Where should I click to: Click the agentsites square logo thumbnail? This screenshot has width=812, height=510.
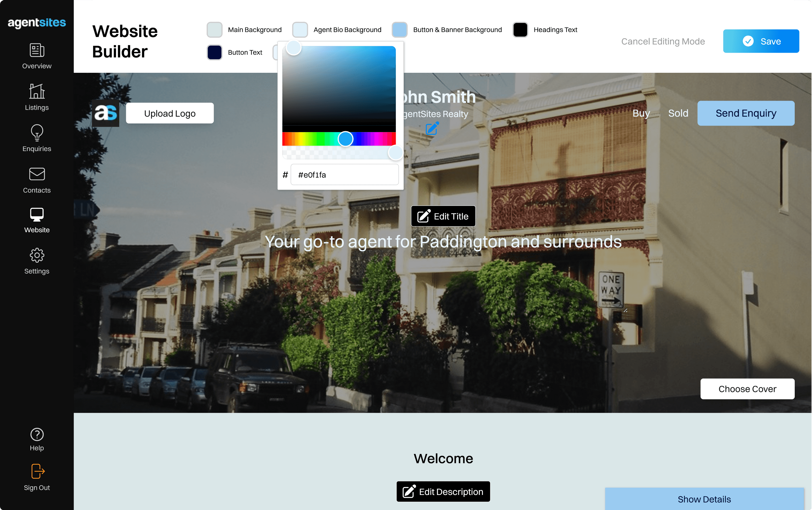pyautogui.click(x=105, y=113)
